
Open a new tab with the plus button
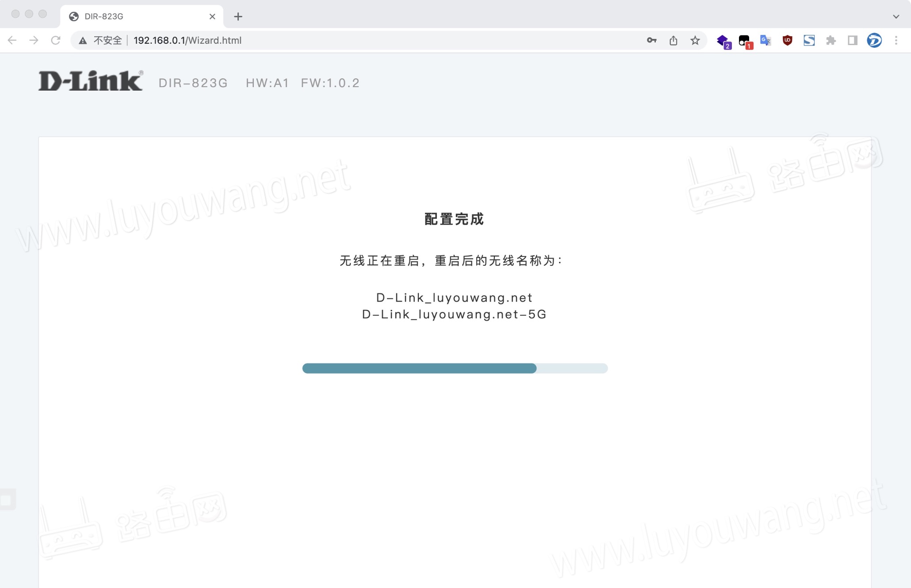coord(238,16)
